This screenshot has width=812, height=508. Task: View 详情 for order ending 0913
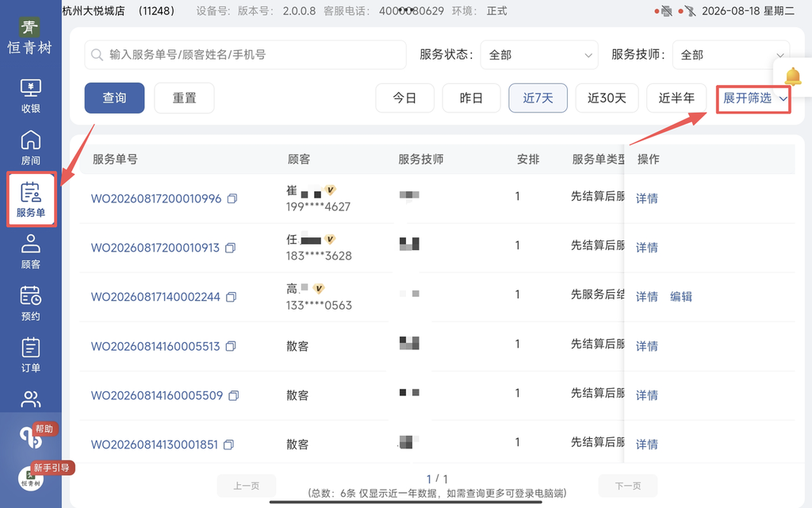[647, 248]
